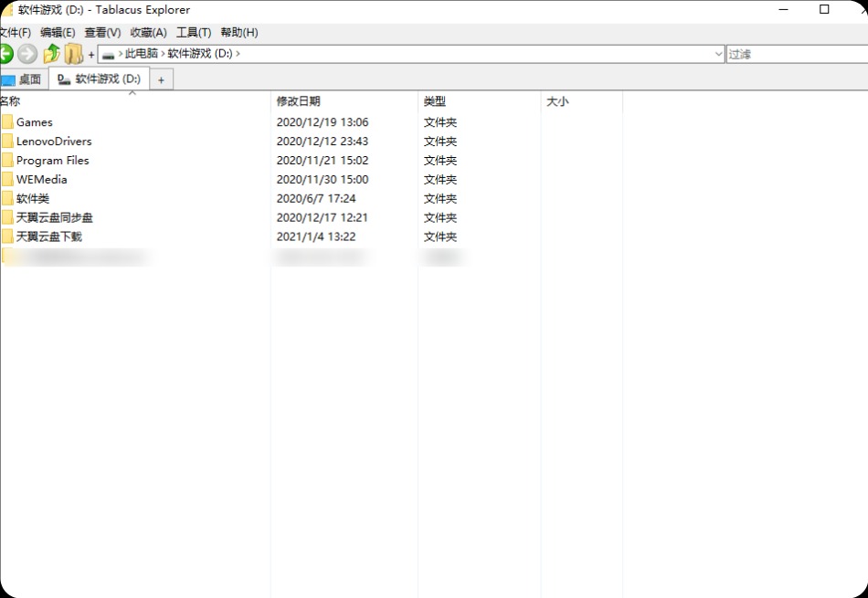Screen dimensions: 868x598
Task: Open the 天翼云盘下载 folder icon
Action: tap(9, 236)
